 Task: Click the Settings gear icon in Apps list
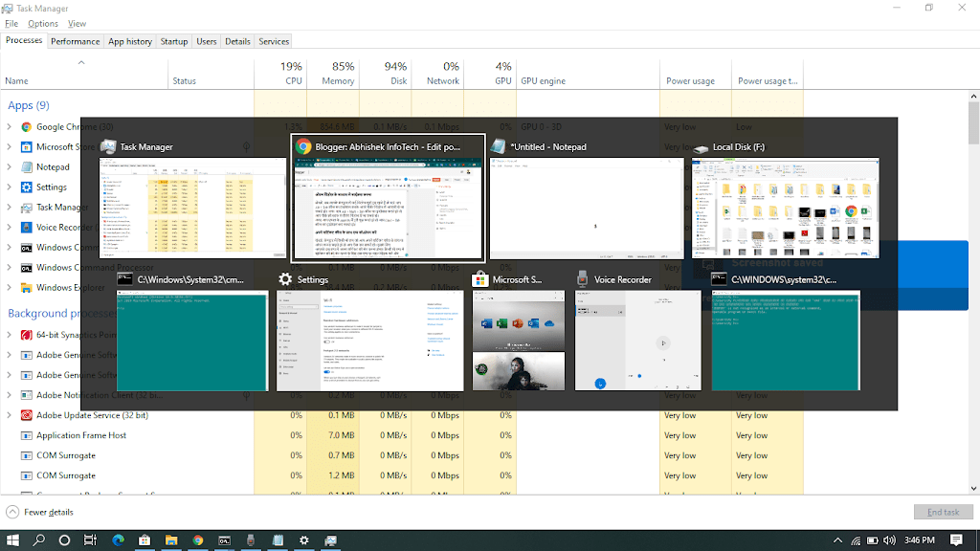(26, 187)
